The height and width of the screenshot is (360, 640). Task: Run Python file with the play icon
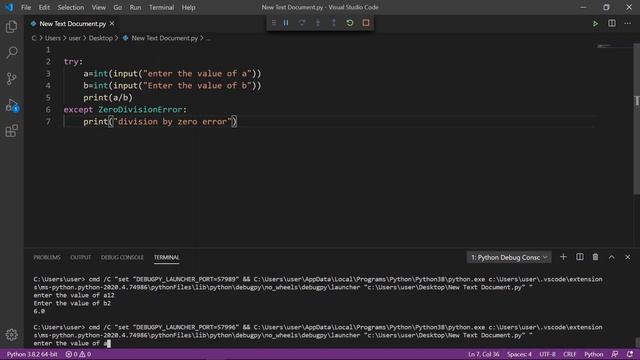(596, 24)
